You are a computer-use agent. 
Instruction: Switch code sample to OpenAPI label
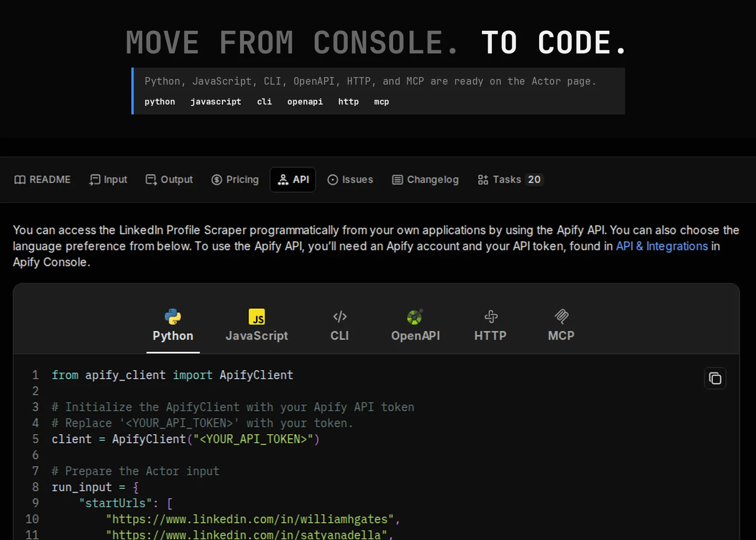(x=416, y=336)
